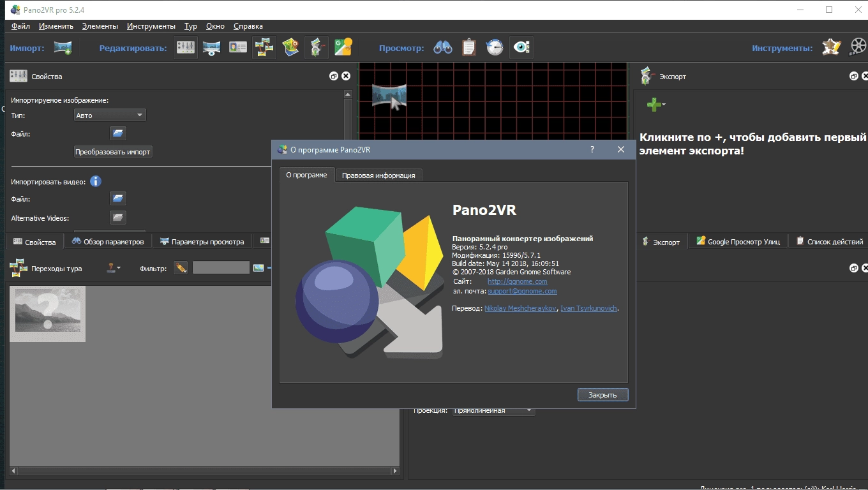Open the Тур menu
Image resolution: width=868 pixels, height=490 pixels.
(x=190, y=26)
